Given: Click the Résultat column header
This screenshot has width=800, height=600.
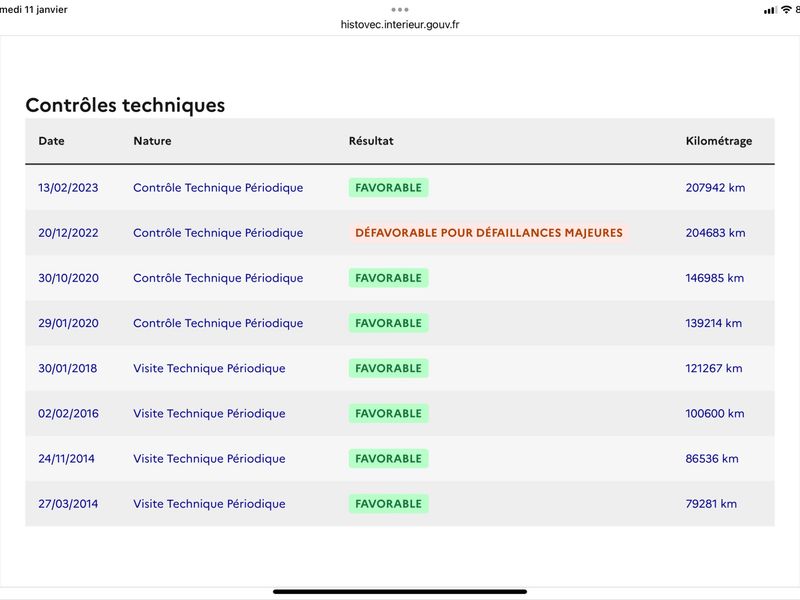Looking at the screenshot, I should click(371, 141).
